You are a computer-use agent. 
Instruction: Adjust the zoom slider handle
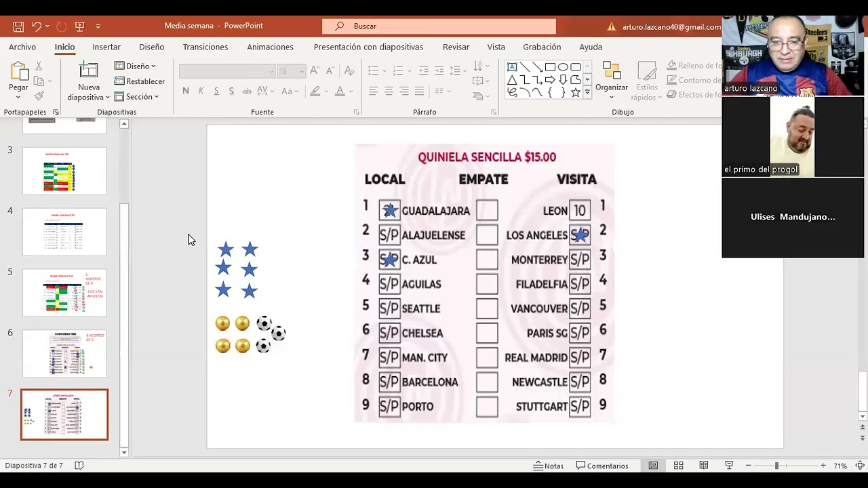(776, 466)
